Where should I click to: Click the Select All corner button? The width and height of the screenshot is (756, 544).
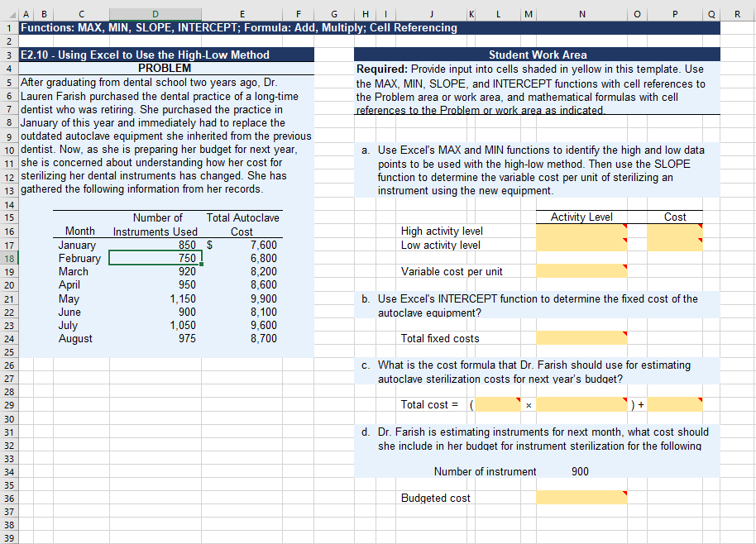point(7,13)
